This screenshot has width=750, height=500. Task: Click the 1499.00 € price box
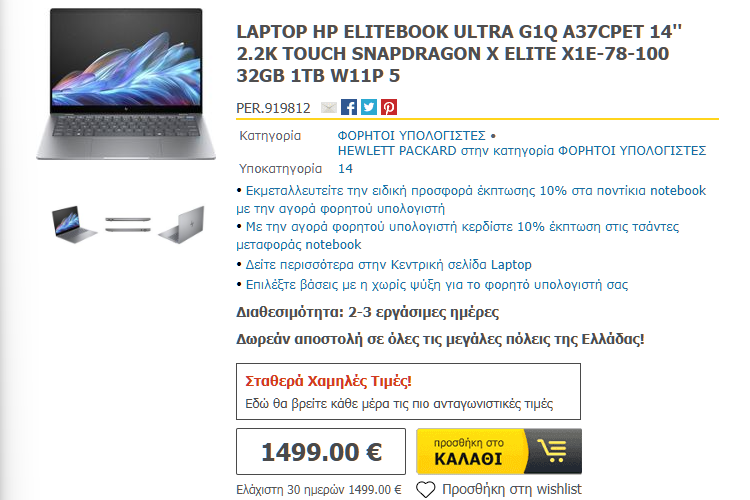(321, 451)
